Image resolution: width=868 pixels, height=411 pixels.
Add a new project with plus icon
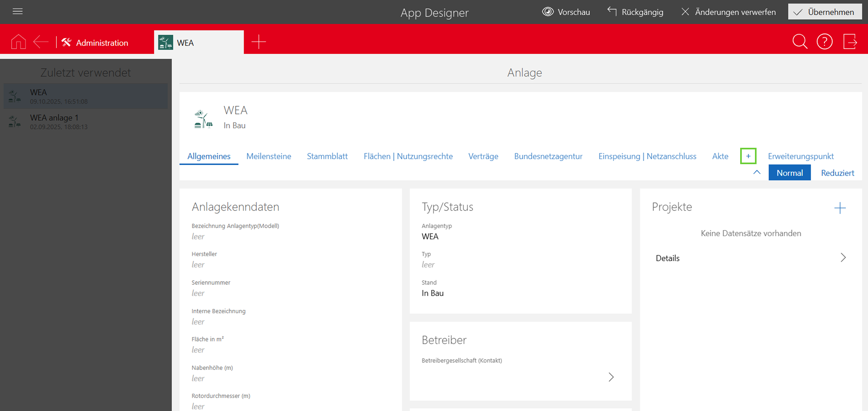coord(840,208)
